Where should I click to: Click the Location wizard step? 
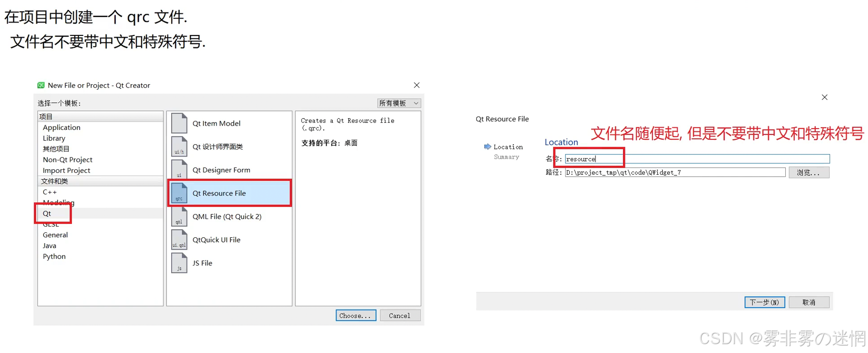pos(508,147)
